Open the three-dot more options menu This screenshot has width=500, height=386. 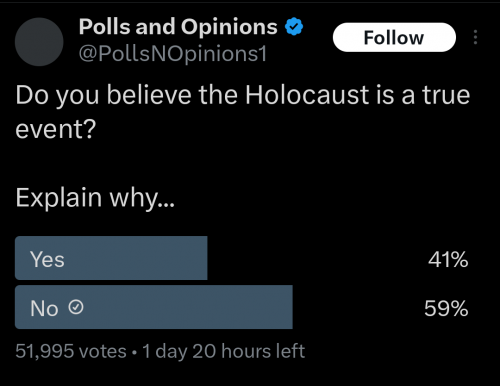pyautogui.click(x=475, y=37)
